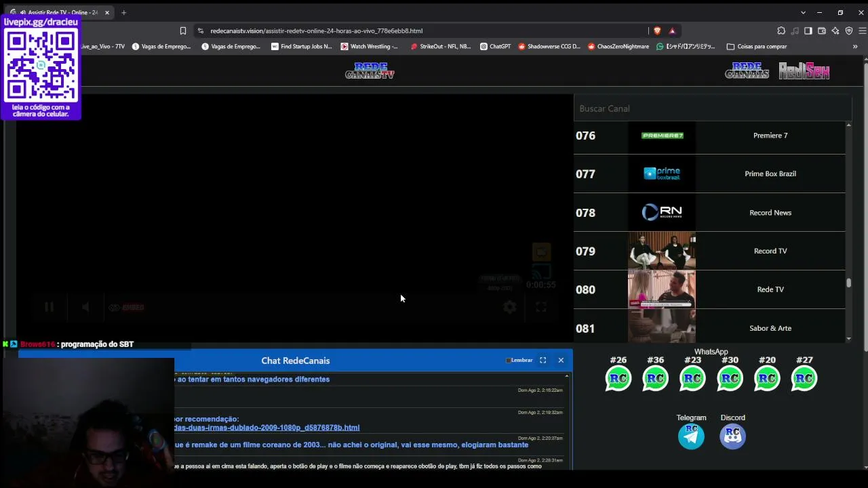Select the Rede TV channel

click(x=709, y=290)
